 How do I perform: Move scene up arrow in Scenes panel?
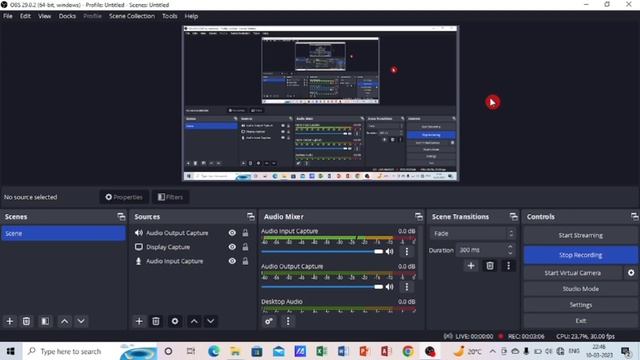tap(64, 321)
